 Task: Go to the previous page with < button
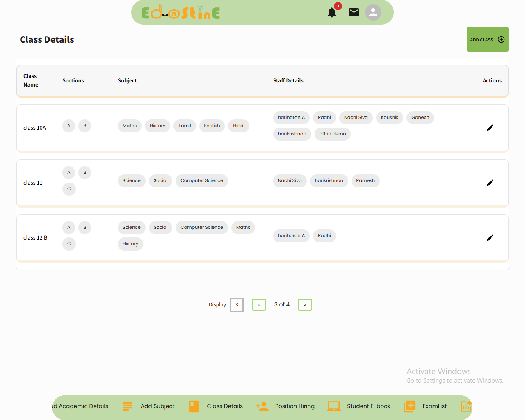[x=259, y=305]
